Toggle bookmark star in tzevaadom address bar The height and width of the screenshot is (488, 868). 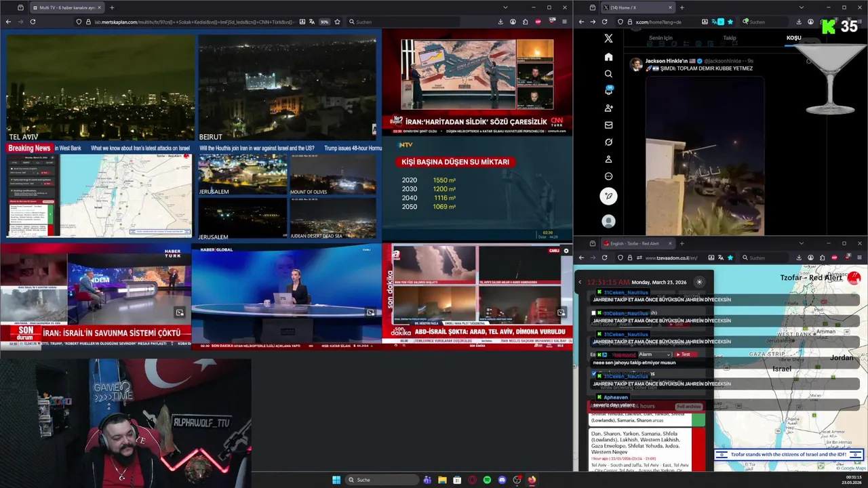[730, 258]
